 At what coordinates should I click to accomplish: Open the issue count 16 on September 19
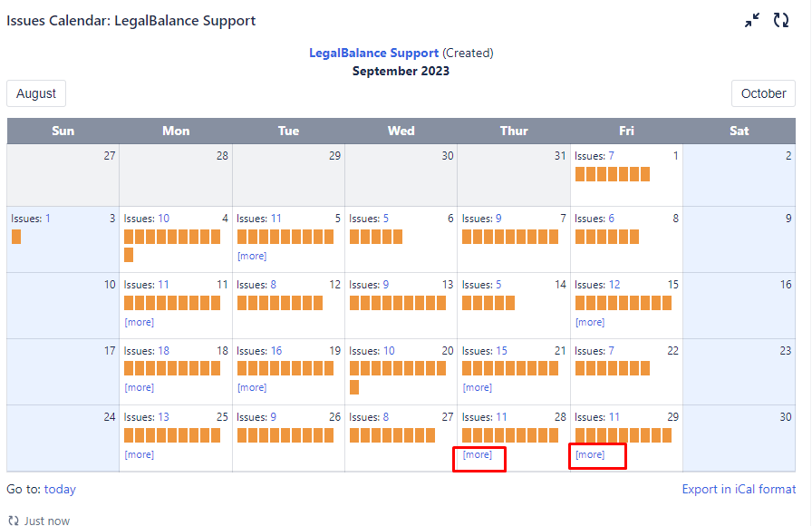click(x=275, y=351)
